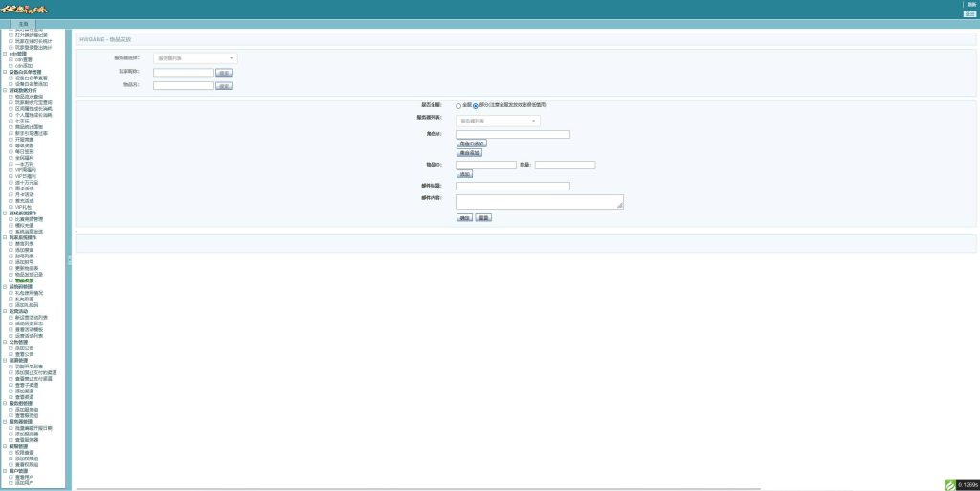Switch to the 主页 tab
The width and height of the screenshot is (980, 491).
[24, 23]
